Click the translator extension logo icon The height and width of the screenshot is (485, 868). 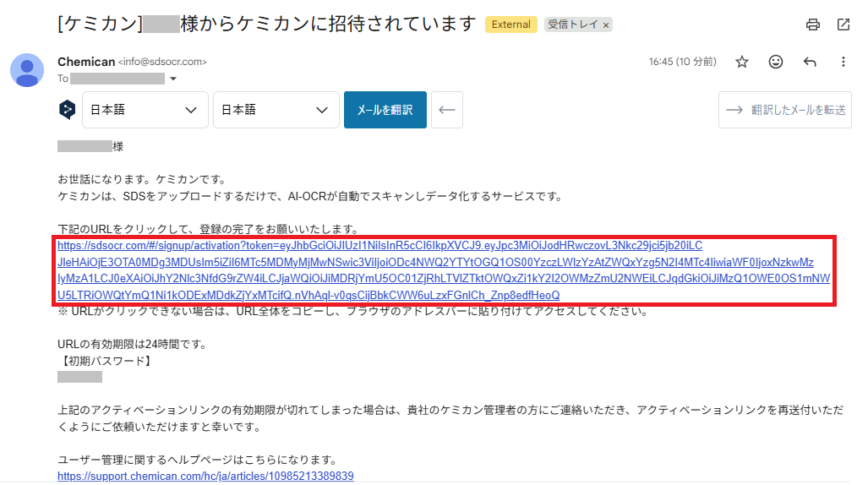67,110
